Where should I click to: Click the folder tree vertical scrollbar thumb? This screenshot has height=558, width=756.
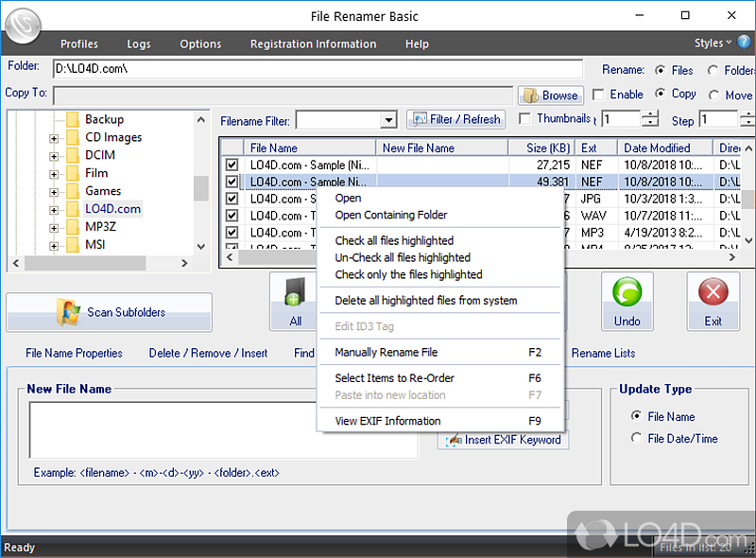(200, 188)
